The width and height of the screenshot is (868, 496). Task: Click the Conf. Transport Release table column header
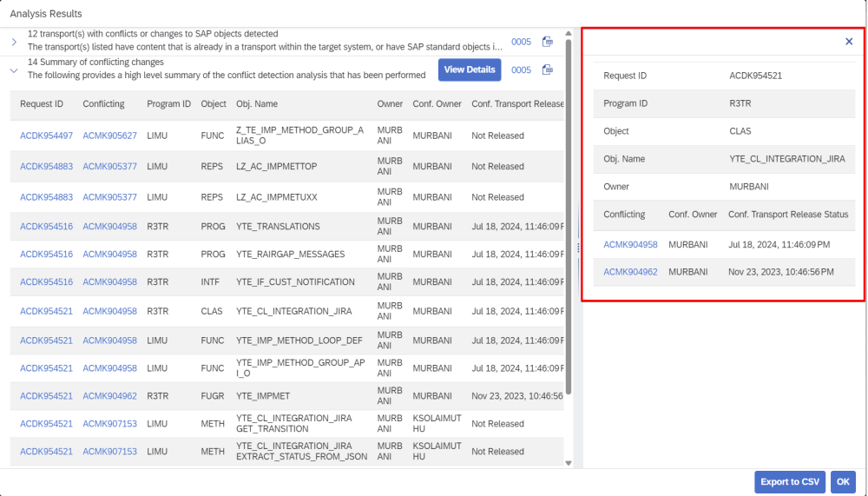click(x=517, y=103)
